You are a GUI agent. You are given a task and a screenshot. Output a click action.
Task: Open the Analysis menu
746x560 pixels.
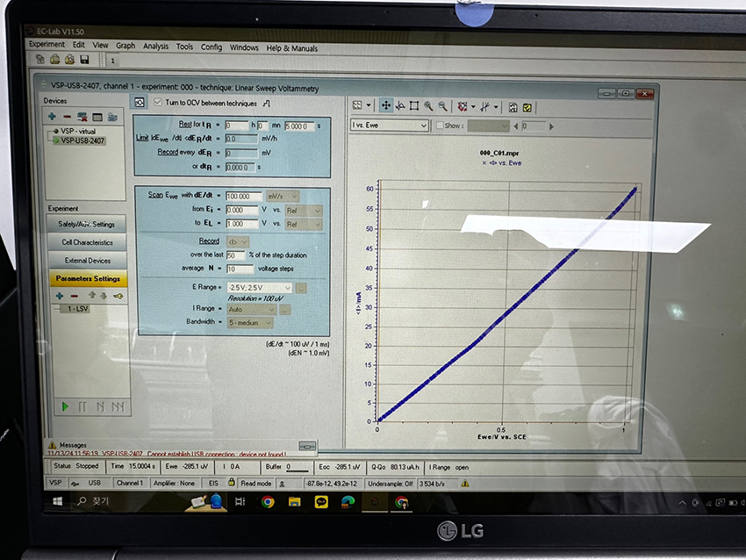coord(155,47)
